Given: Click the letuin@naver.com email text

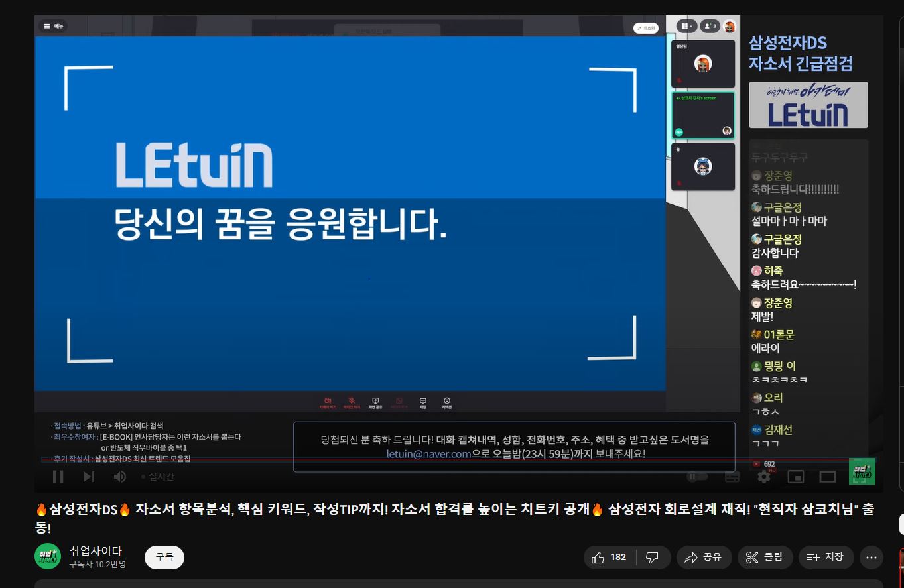Looking at the screenshot, I should [428, 454].
